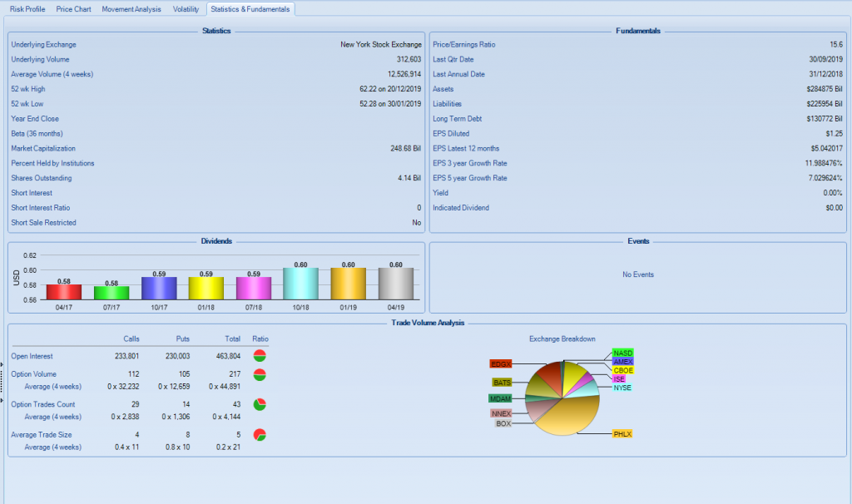Image resolution: width=852 pixels, height=504 pixels.
Task: Switch to the Risk Profile tab
Action: (27, 9)
